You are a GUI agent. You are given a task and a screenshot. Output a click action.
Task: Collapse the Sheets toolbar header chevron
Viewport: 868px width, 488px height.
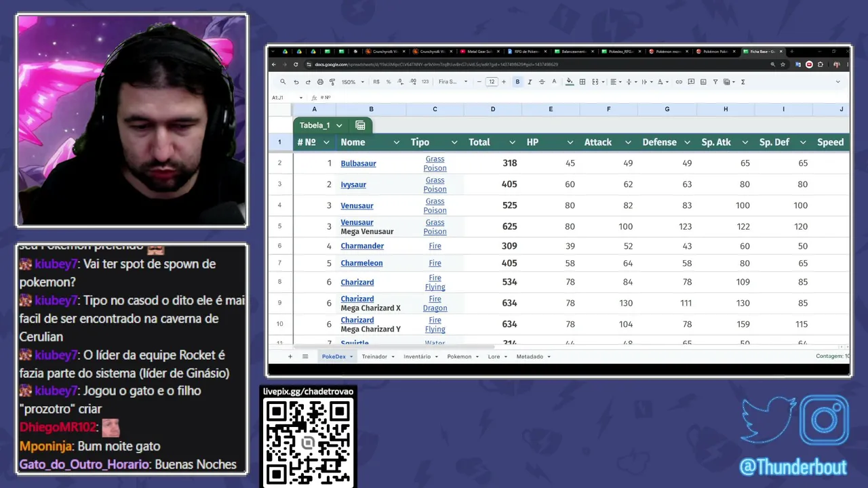837,82
